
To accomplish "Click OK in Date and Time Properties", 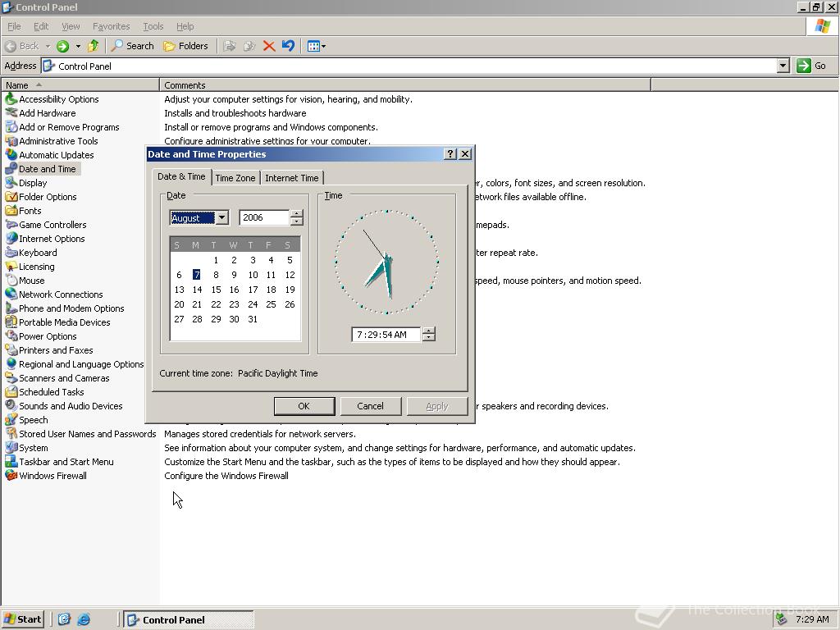I will click(304, 406).
